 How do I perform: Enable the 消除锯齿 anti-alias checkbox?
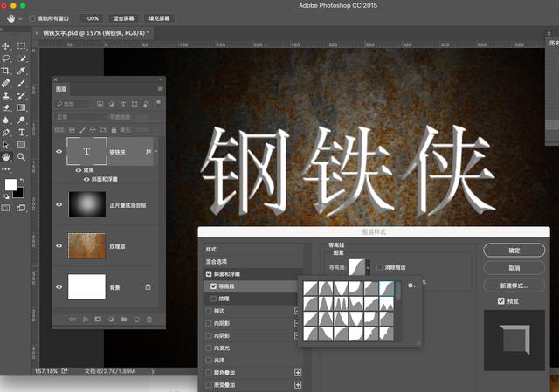coord(380,267)
